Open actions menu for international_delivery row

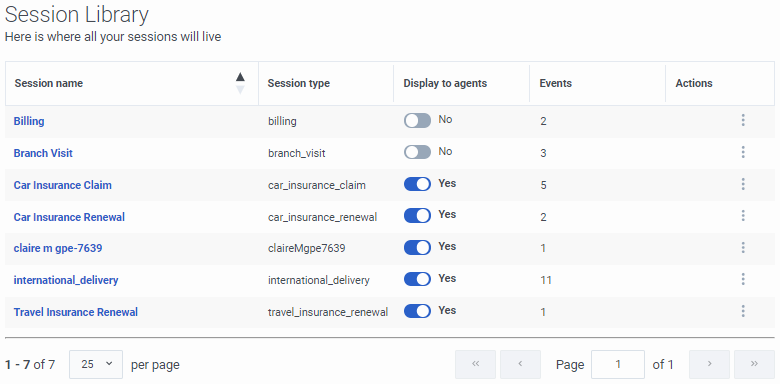(743, 280)
